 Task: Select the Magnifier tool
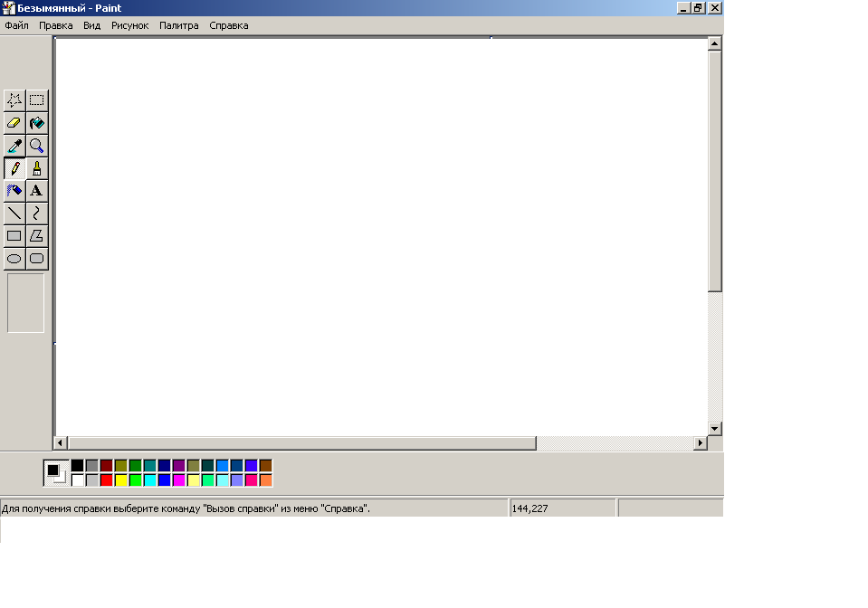click(x=37, y=146)
